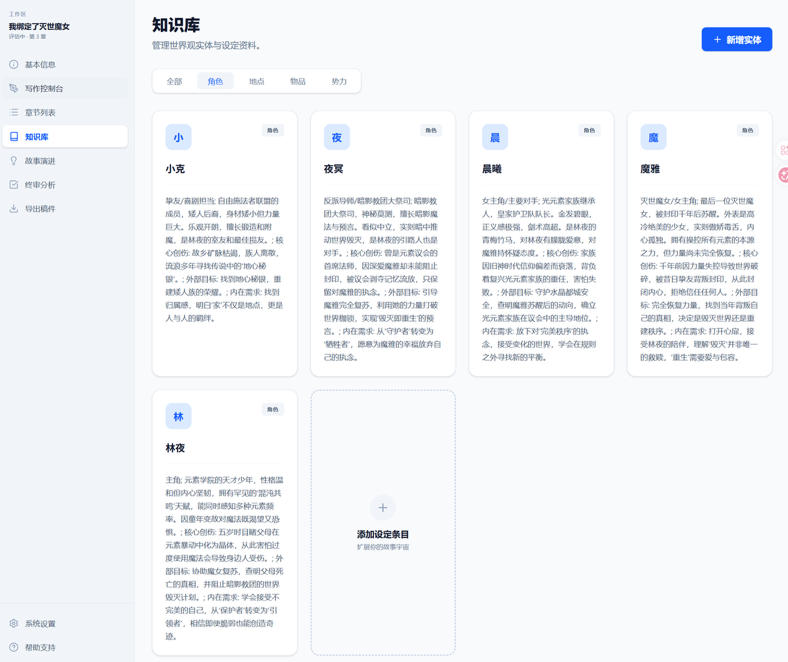Switch to the 全部 filter tab
This screenshot has height=662, width=788.
[174, 81]
